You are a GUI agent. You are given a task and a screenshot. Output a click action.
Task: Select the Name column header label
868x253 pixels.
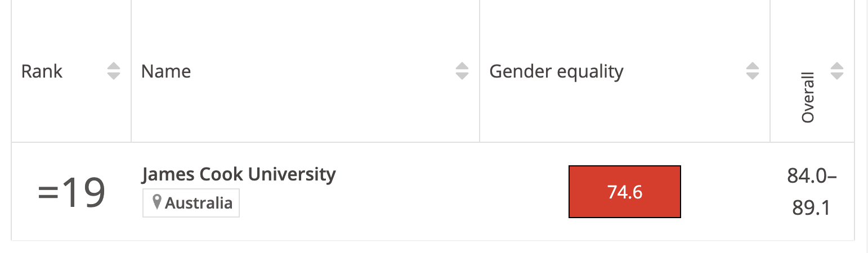tap(166, 71)
